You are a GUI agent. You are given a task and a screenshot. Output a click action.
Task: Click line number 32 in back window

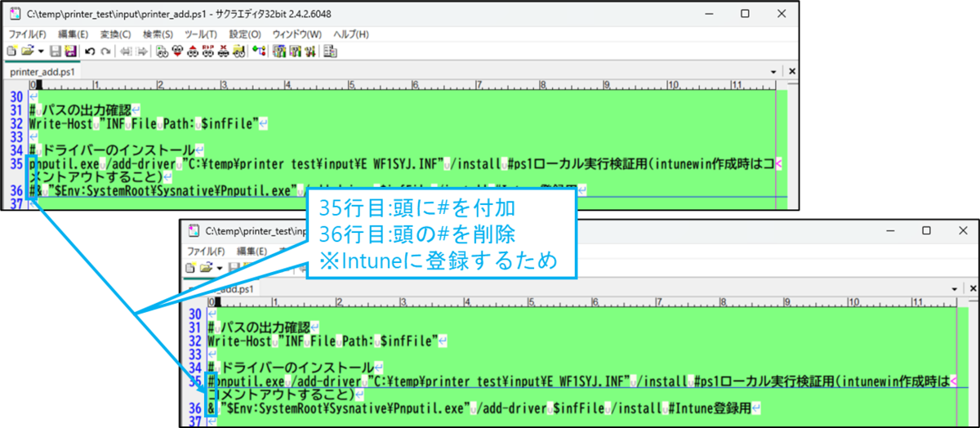click(x=16, y=123)
